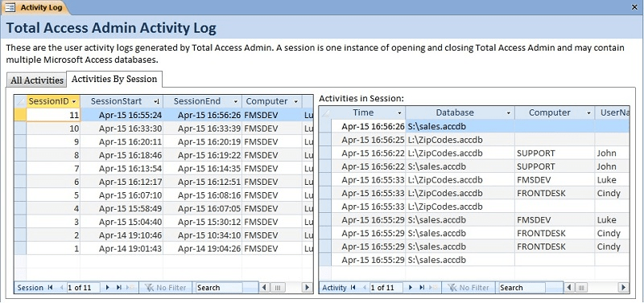Click SessionStart Apr-15 16:13:54 cell
The image size is (644, 303).
(x=122, y=169)
